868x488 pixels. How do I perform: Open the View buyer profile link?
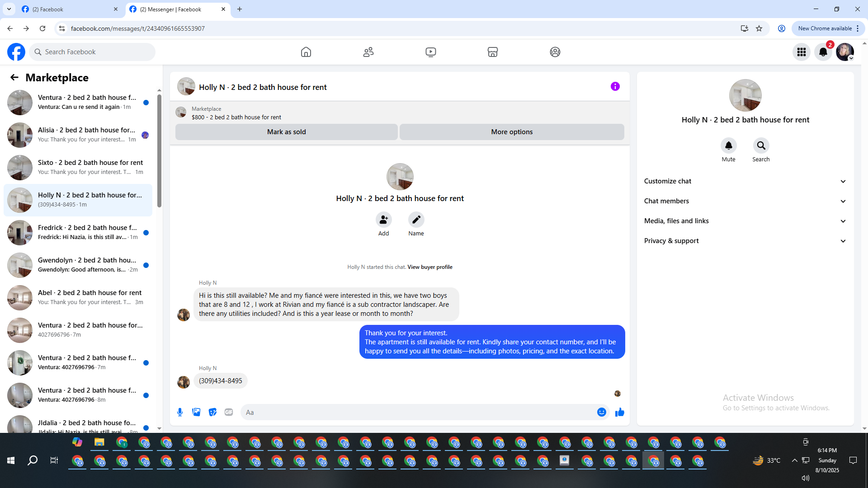[429, 267]
